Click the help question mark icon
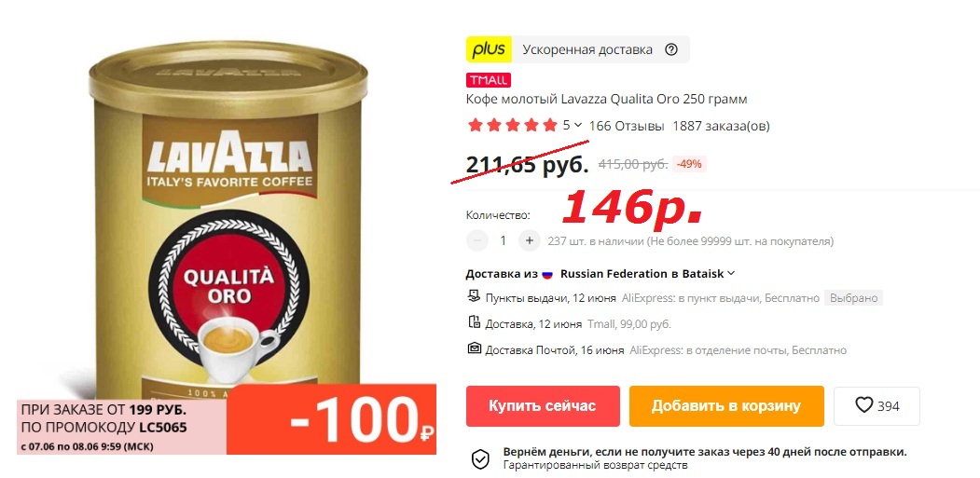This screenshot has width=980, height=478. (x=670, y=49)
